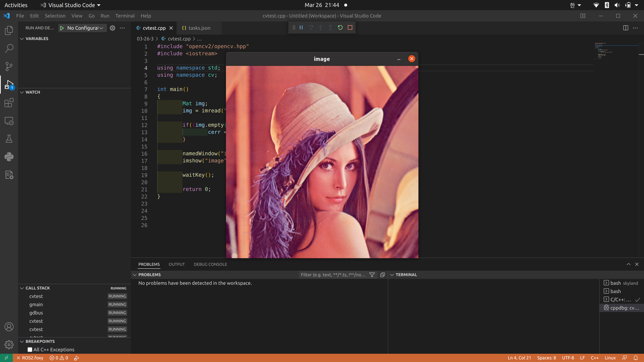Viewport: 644px width, 362px height.
Task: Step into in the debug toolbar
Action: (321, 27)
